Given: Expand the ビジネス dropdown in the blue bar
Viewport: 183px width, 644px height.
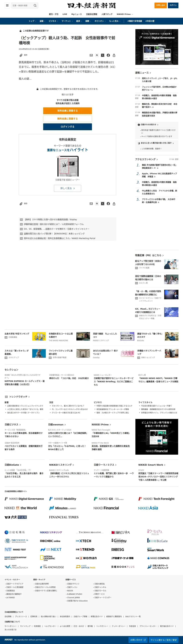Looking at the screenshot, I should [x=53, y=21].
